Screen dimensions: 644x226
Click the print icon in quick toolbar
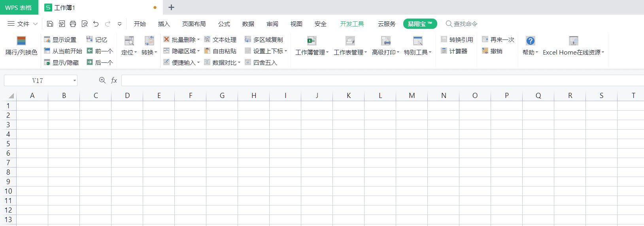click(x=73, y=24)
